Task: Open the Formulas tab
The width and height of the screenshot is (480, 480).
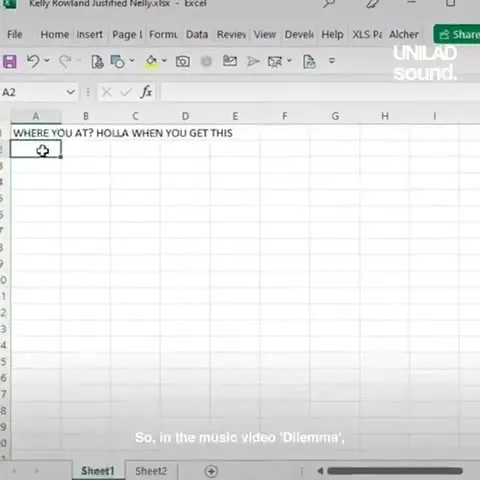Action: (x=163, y=34)
